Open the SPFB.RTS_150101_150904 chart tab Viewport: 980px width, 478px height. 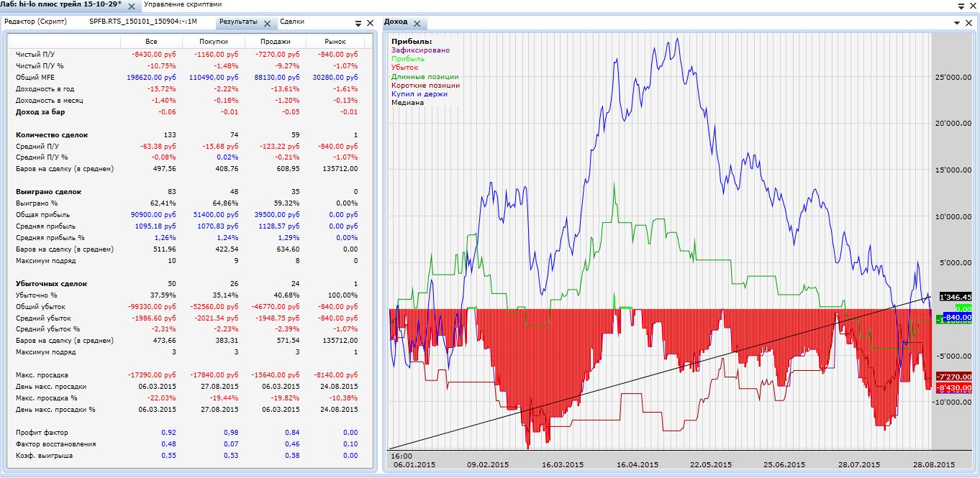tap(143, 22)
